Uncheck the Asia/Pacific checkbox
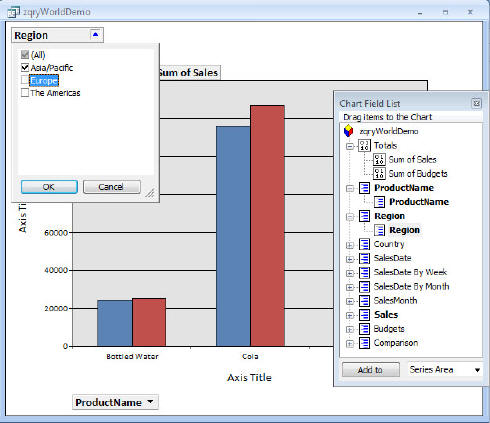Viewport: 490px width, 423px height. [x=25, y=68]
